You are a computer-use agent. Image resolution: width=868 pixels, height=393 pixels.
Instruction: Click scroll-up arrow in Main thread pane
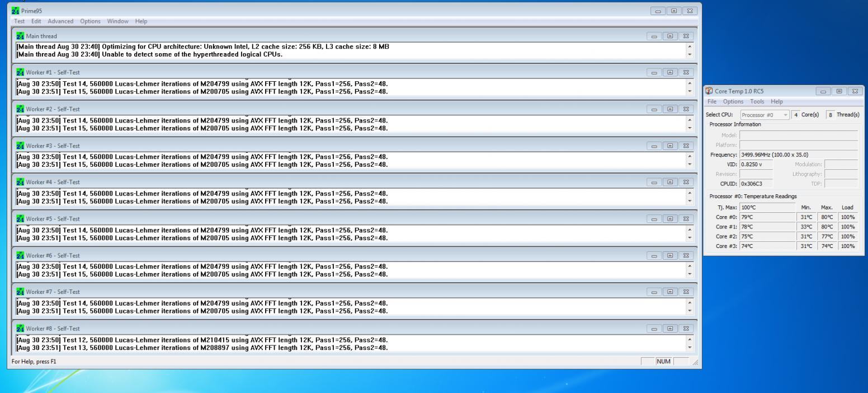coord(689,46)
